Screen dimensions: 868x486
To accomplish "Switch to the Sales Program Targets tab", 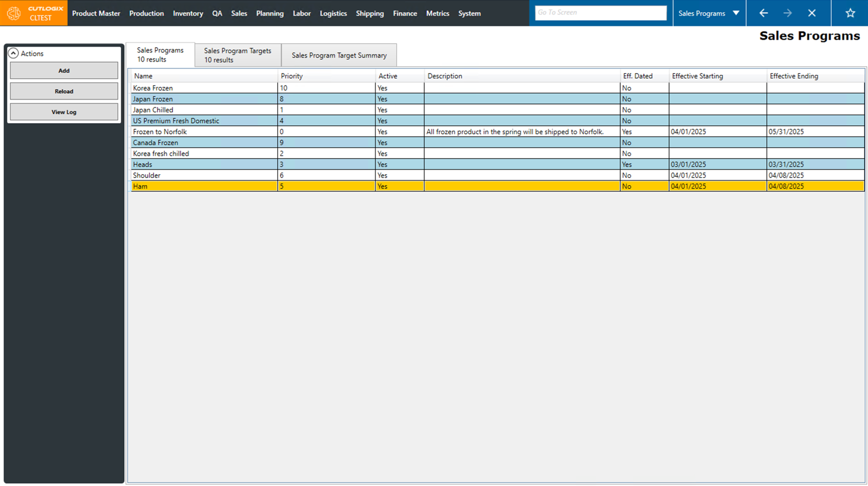I will (x=236, y=55).
